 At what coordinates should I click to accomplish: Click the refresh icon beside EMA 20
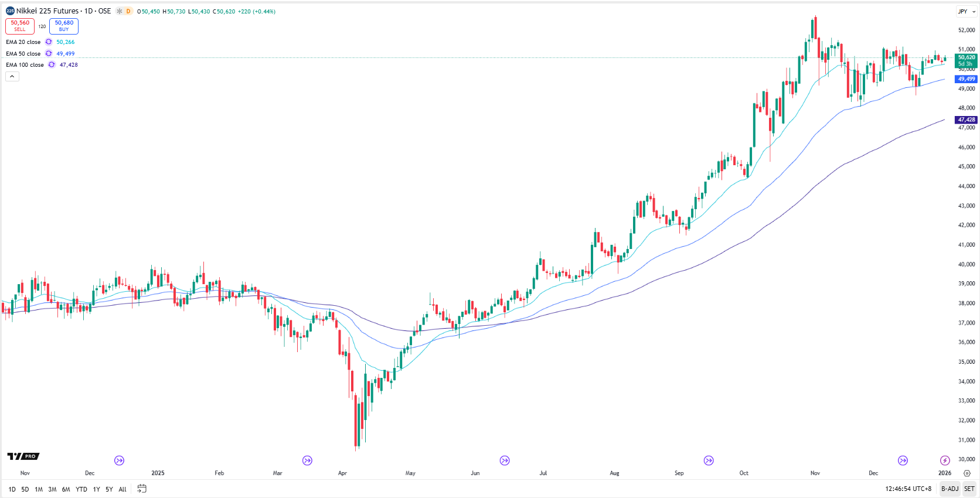click(x=49, y=42)
